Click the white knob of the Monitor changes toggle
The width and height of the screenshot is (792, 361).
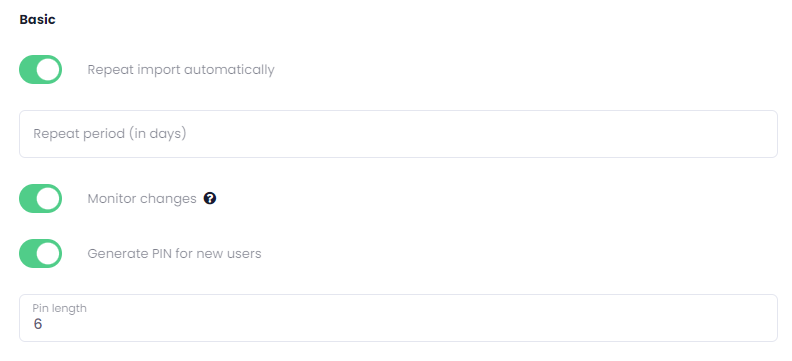pos(48,198)
